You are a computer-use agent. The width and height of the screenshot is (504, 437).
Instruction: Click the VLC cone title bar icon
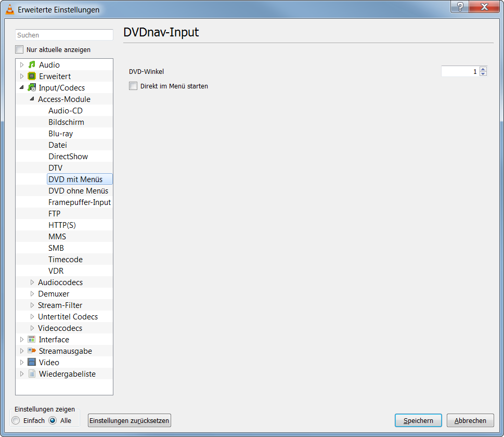click(x=10, y=9)
